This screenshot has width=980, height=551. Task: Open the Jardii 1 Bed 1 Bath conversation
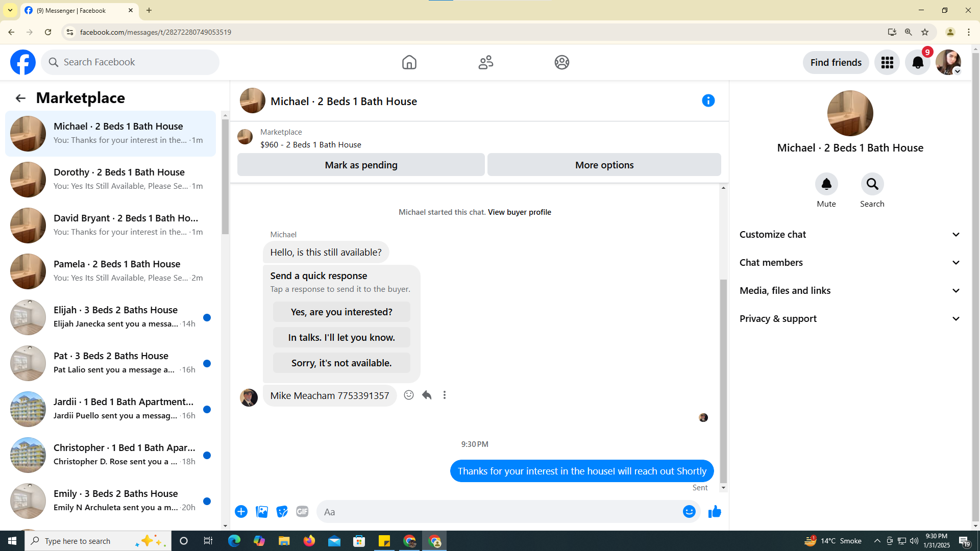click(110, 409)
